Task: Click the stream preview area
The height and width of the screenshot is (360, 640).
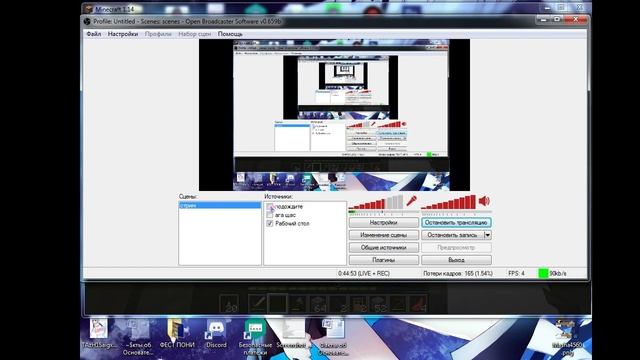Action: [x=334, y=115]
